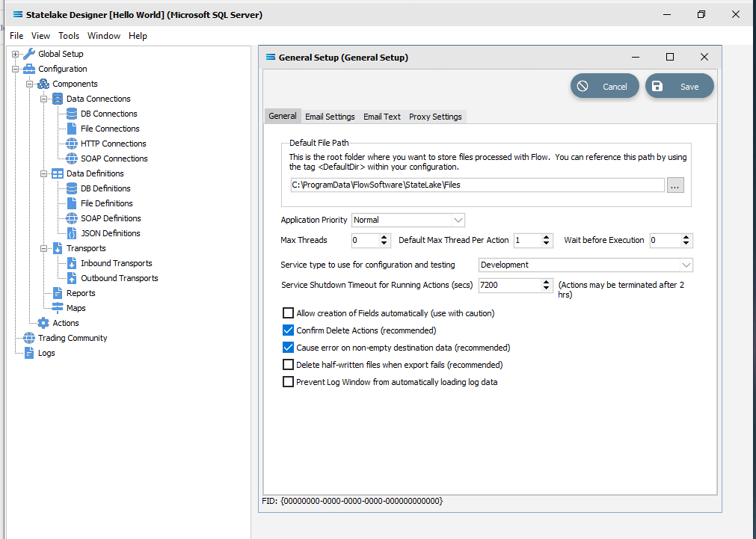Open the Tools menu
Viewport: 756px width, 539px height.
pos(69,36)
